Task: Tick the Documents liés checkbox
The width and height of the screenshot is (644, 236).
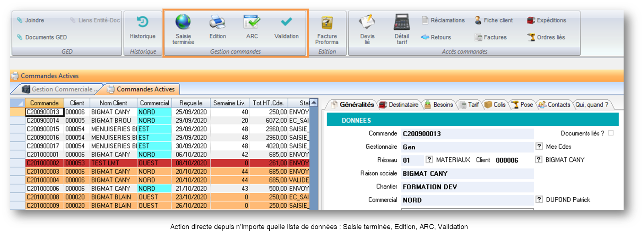Action: tap(611, 133)
